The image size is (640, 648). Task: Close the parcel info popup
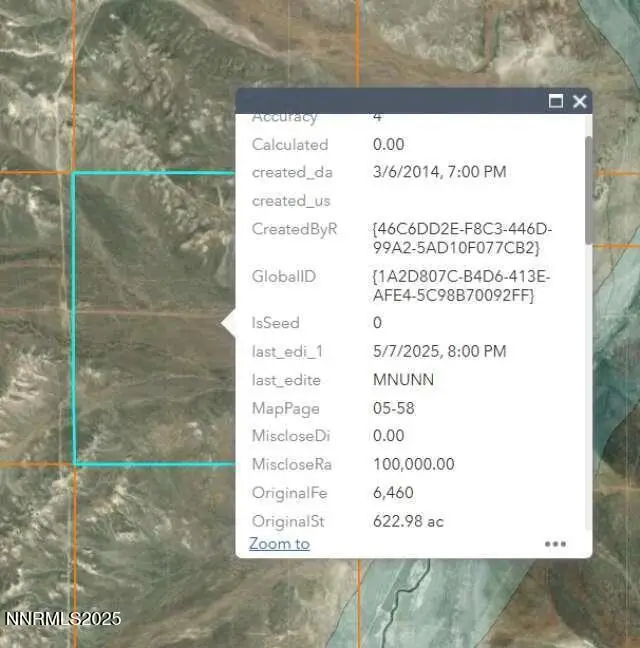(x=579, y=101)
